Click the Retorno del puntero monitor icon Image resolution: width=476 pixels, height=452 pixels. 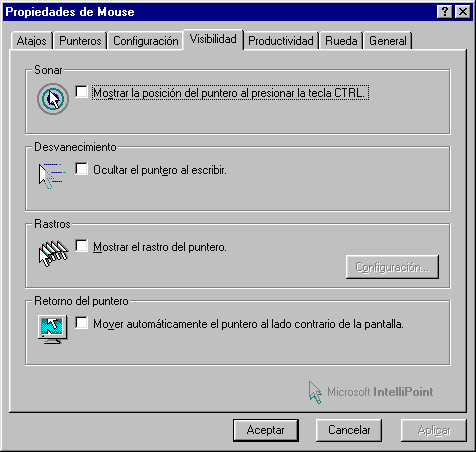52,329
